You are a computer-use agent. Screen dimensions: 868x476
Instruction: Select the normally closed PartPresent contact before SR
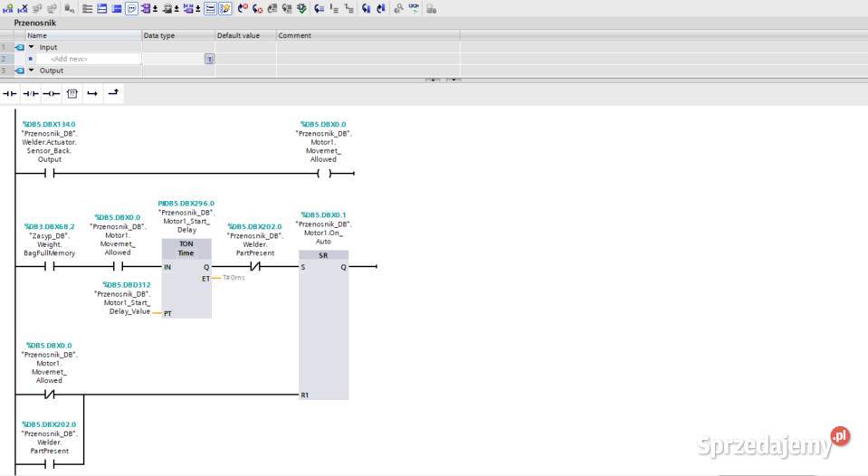click(255, 266)
